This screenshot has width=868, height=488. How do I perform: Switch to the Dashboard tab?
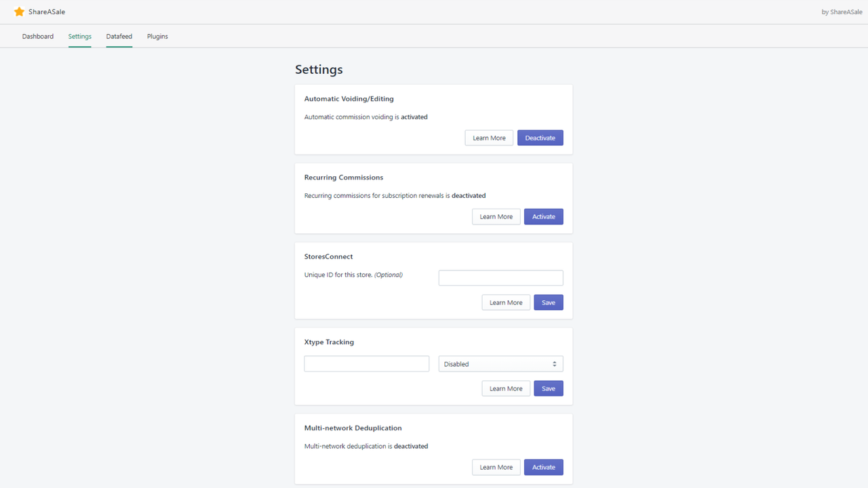[38, 36]
